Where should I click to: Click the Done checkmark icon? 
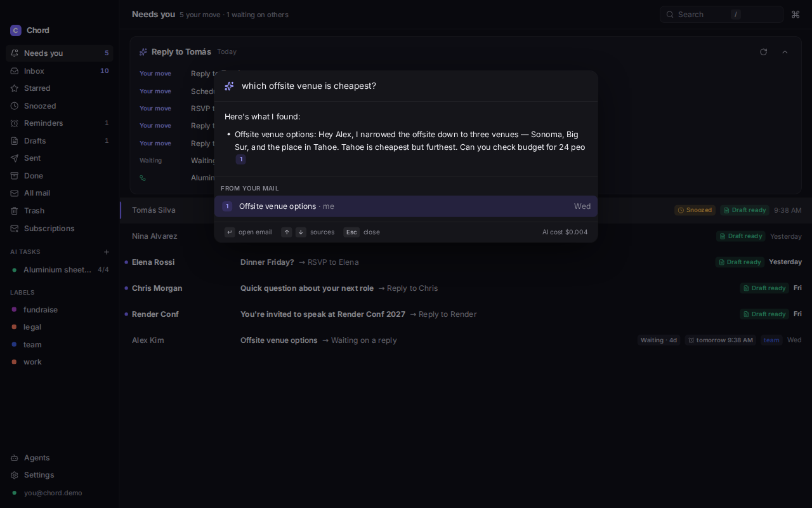[x=15, y=175]
